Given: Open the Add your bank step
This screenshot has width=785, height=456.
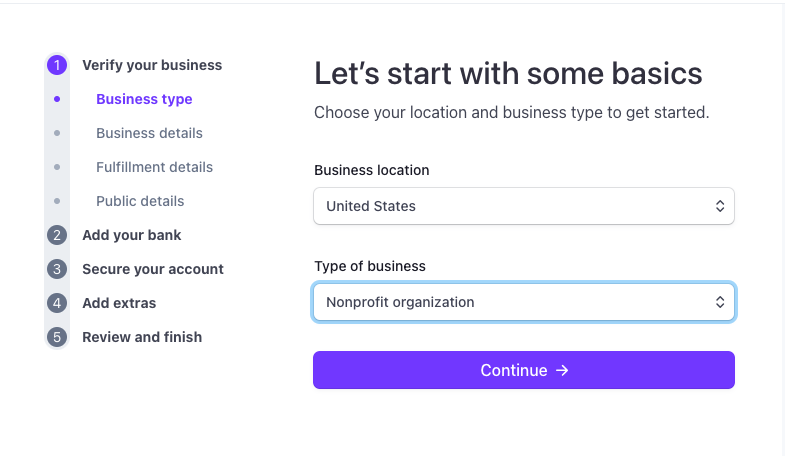Looking at the screenshot, I should [x=131, y=235].
